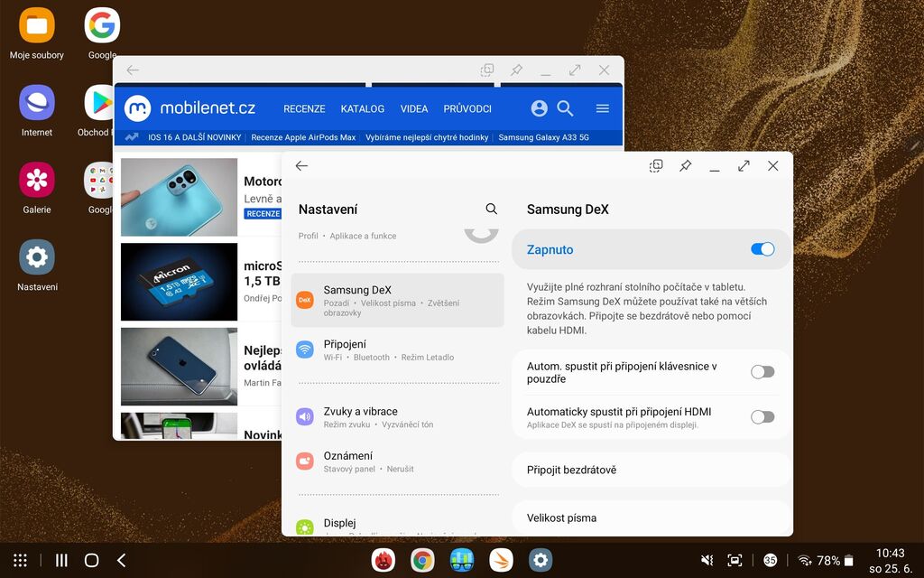Open the Micron microSD article thumbnail
Screen dimensions: 924x578
coord(179,282)
